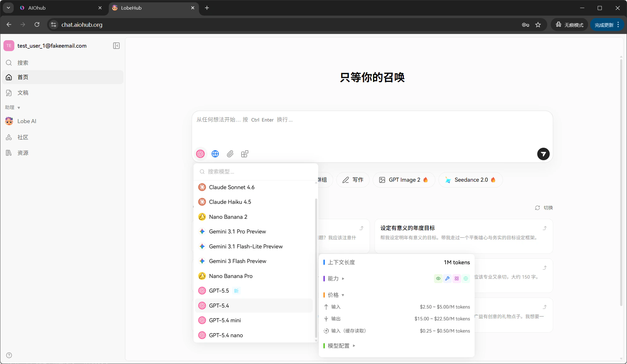Click the black send message button
The image size is (627, 364).
coord(543,154)
